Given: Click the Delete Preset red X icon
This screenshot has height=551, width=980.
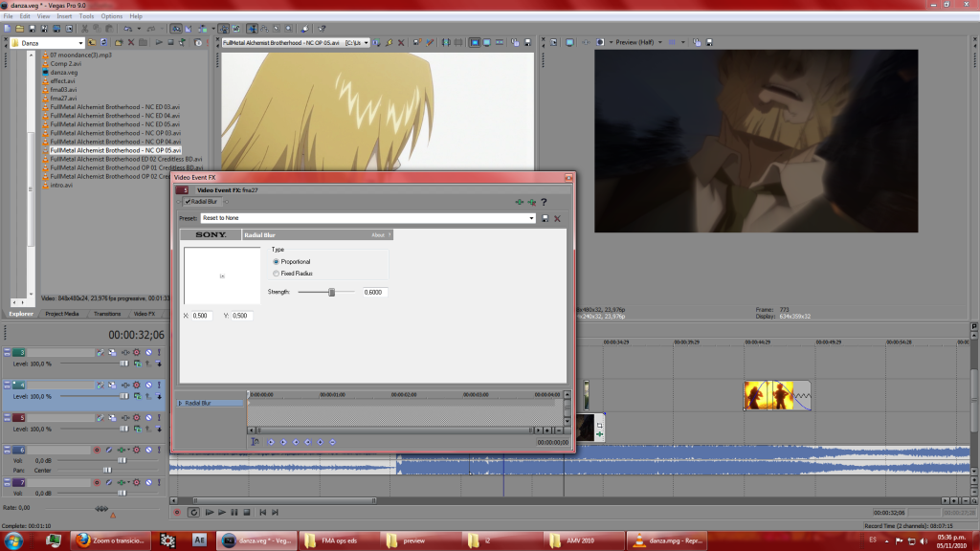Looking at the screenshot, I should [558, 219].
